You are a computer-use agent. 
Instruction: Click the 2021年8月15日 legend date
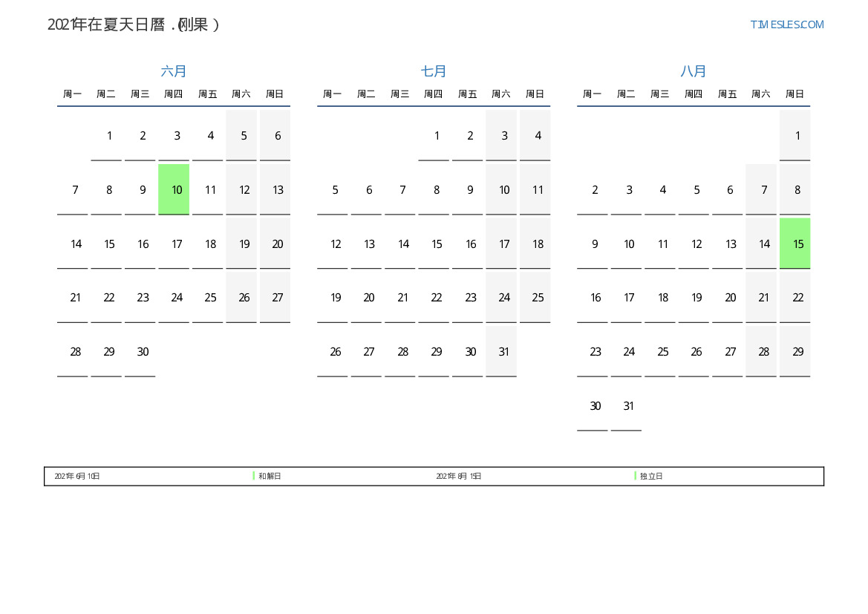(x=458, y=476)
